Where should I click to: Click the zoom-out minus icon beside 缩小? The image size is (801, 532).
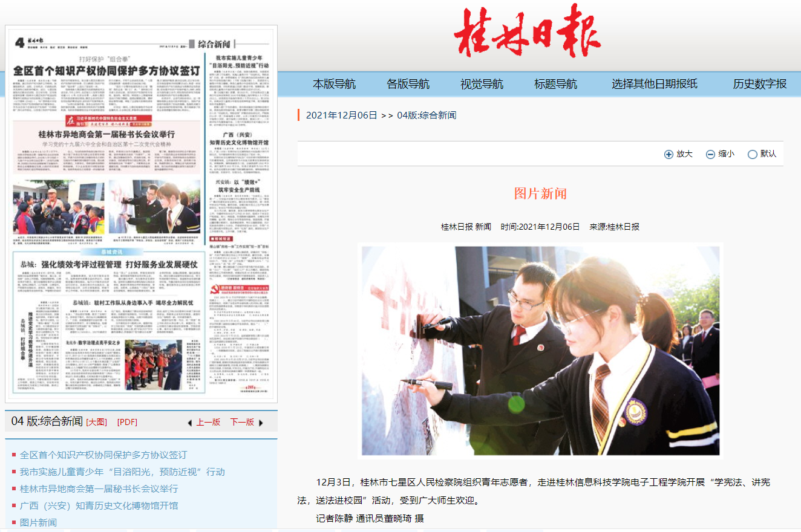coord(710,154)
